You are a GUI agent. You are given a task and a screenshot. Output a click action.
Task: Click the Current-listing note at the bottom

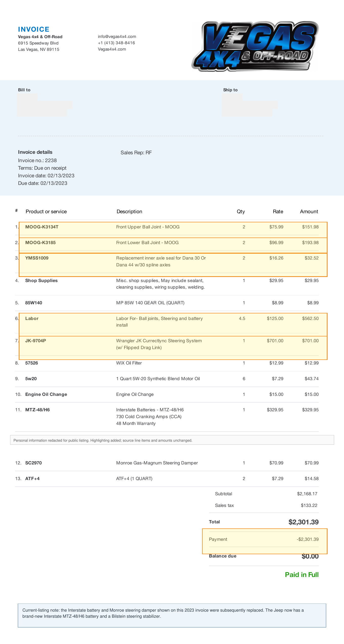[x=172, y=615]
